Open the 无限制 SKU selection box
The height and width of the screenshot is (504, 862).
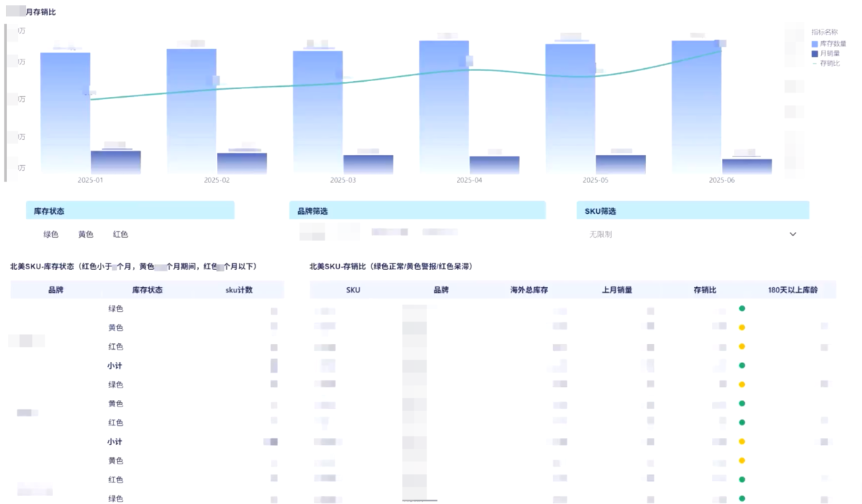[x=682, y=234]
